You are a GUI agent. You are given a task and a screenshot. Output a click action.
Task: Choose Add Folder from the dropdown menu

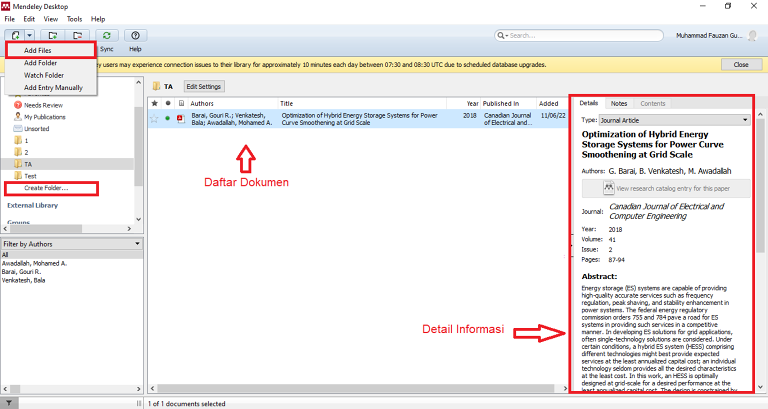[41, 63]
